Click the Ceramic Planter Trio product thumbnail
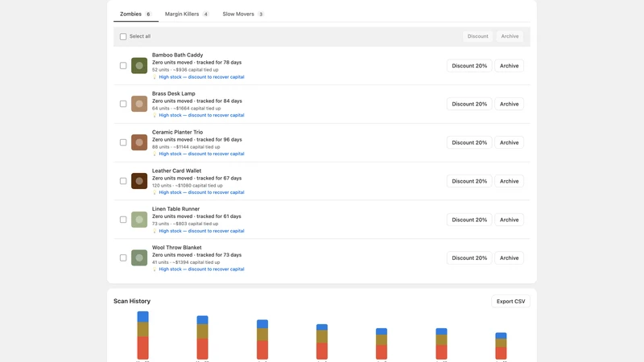This screenshot has width=644, height=362. [x=139, y=142]
